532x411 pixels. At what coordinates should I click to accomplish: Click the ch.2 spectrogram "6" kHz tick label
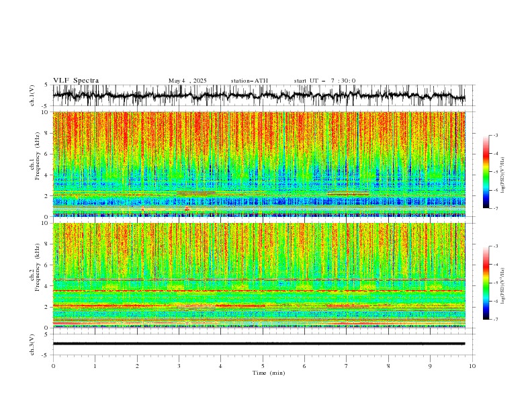[47, 265]
